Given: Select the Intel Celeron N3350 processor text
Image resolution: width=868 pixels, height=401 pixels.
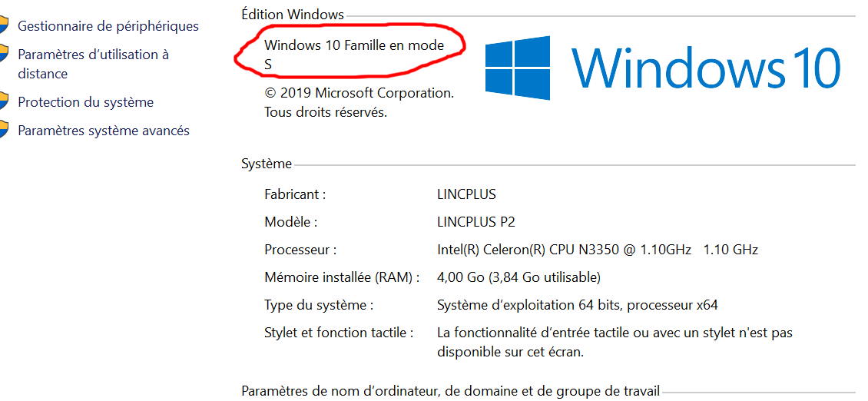Looking at the screenshot, I should (x=598, y=250).
